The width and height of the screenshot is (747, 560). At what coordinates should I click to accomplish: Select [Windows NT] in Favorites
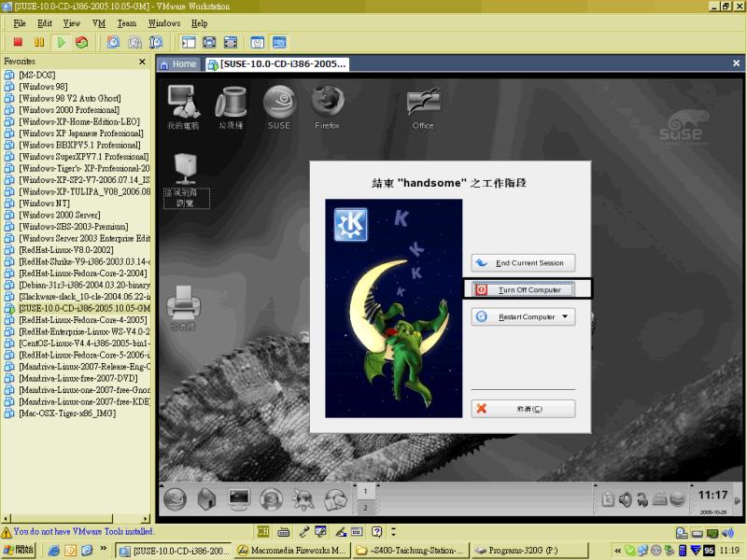44,203
